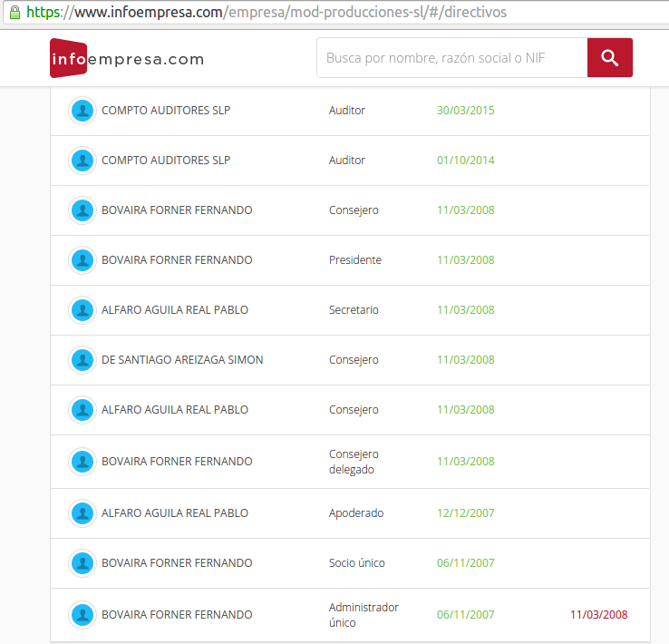Click avatar icon of Administrador único row
The image size is (669, 644).
(x=82, y=615)
